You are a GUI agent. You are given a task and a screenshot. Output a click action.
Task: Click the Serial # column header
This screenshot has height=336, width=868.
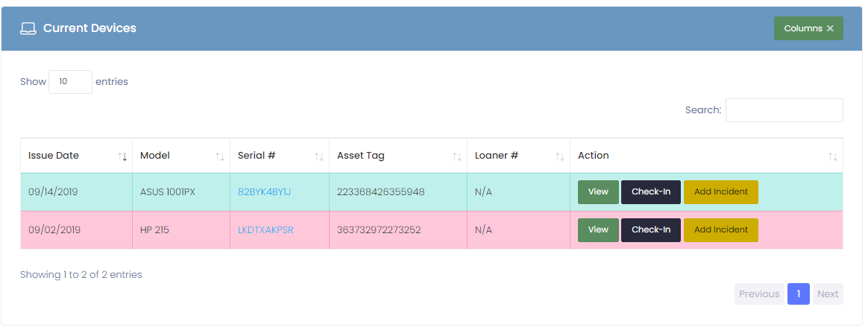coord(280,156)
